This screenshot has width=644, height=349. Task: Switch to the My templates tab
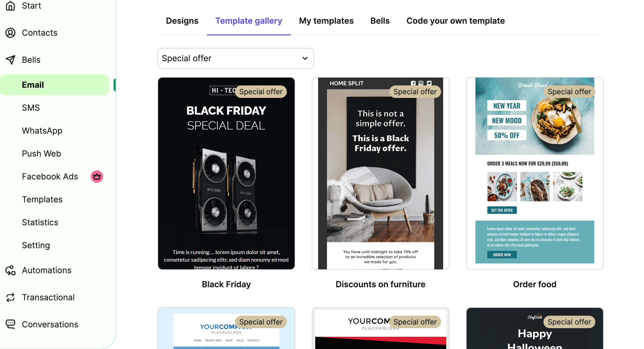[326, 21]
